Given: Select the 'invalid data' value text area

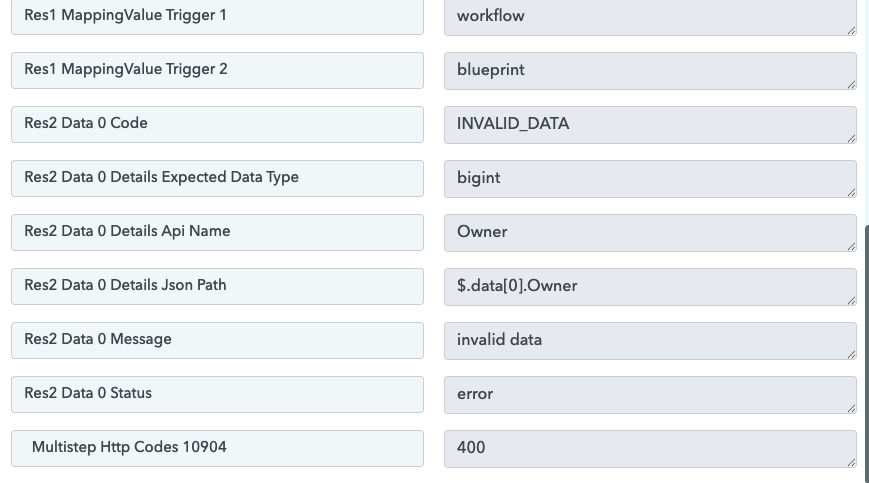Looking at the screenshot, I should click(649, 341).
